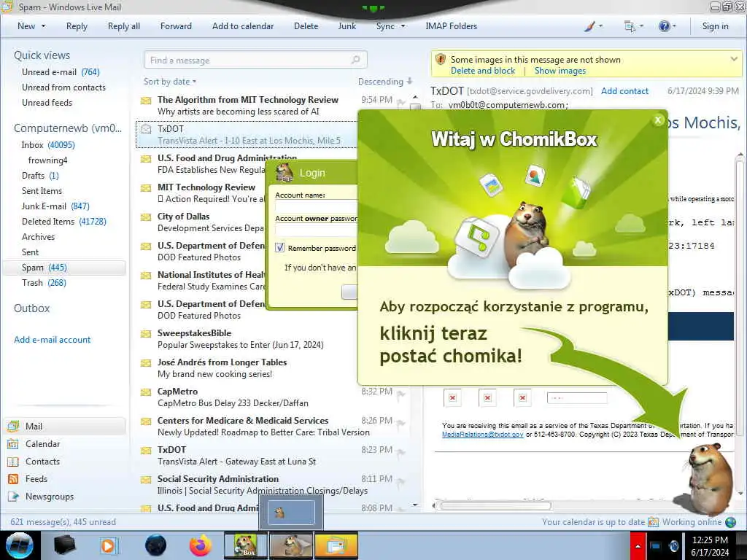
Task: Click ChomikBox taskbar icon labeled Box
Action: coord(245,545)
